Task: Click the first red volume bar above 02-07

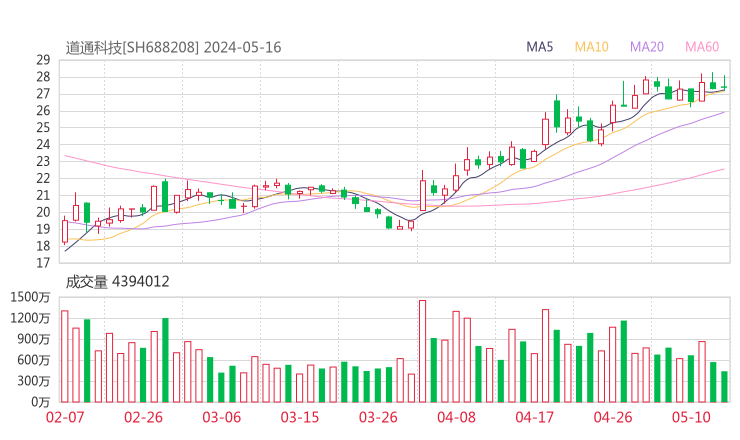Action: click(65, 356)
